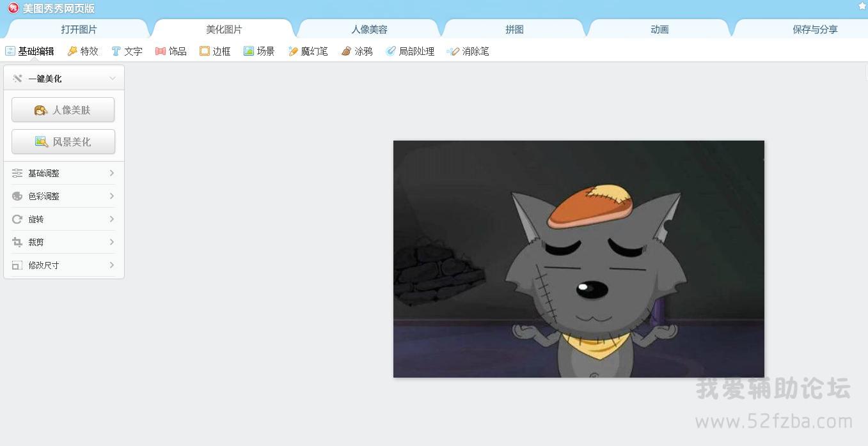The height and width of the screenshot is (446, 868).
Task: Click the 一键美化 wand icon
Action: [x=17, y=79]
